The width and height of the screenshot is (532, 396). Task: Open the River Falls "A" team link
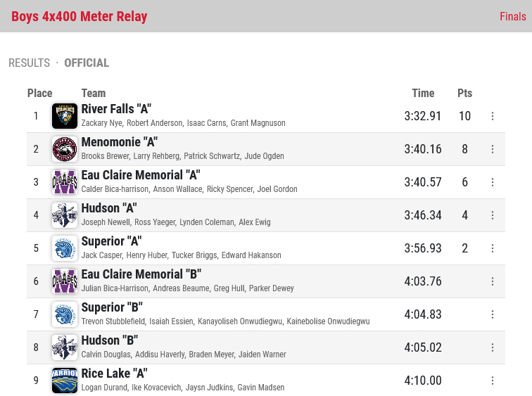pyautogui.click(x=116, y=109)
